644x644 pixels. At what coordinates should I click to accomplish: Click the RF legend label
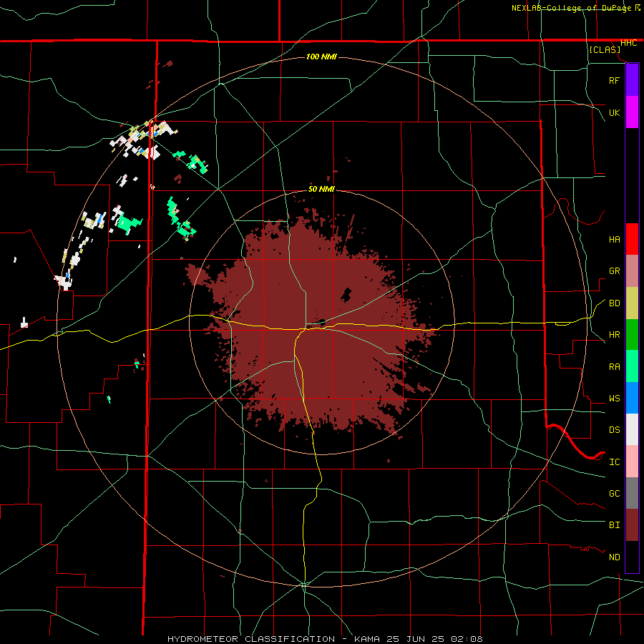(614, 80)
